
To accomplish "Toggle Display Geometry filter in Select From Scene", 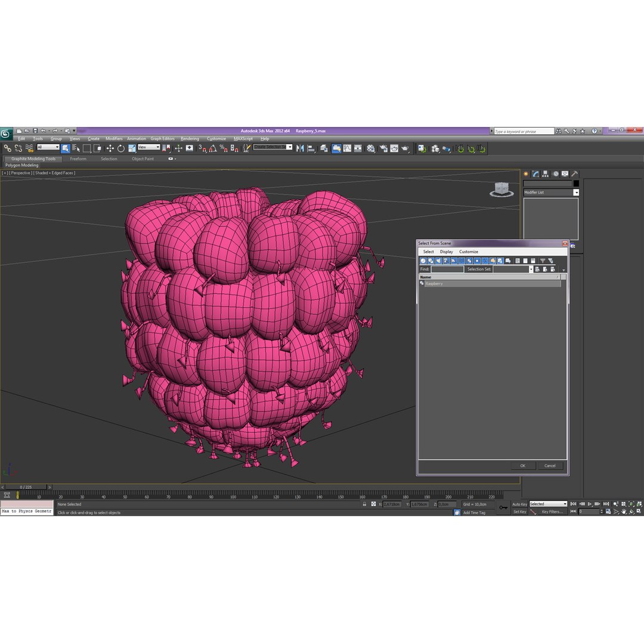I will click(x=423, y=261).
